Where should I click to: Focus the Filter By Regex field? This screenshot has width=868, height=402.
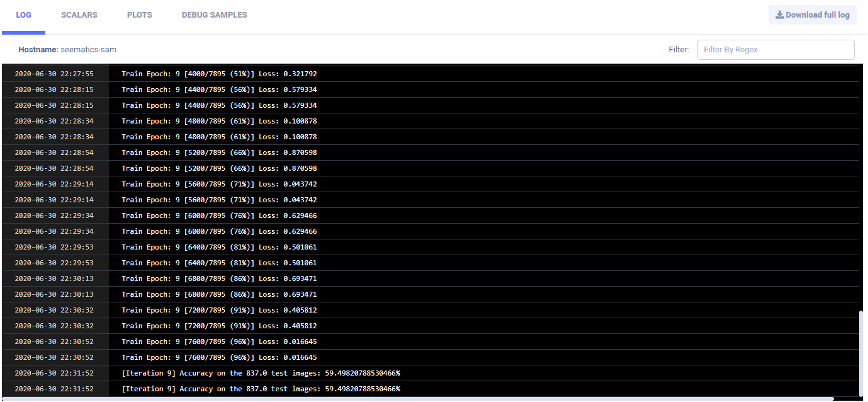pyautogui.click(x=775, y=50)
